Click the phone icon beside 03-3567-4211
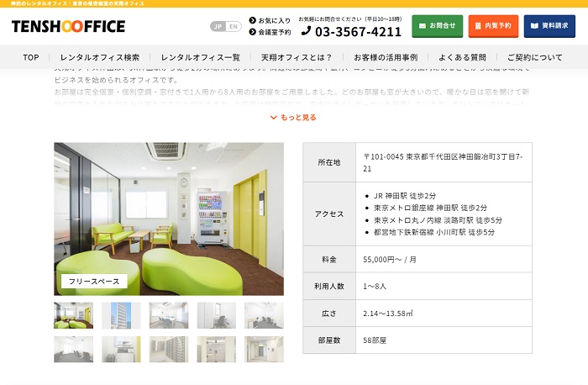Viewport: 588px width, 385px height. tap(306, 31)
